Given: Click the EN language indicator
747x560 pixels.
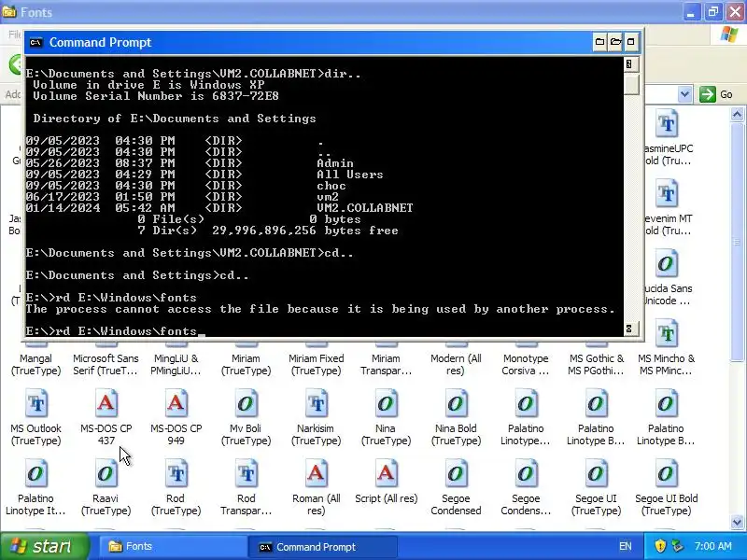Looking at the screenshot, I should (625, 546).
